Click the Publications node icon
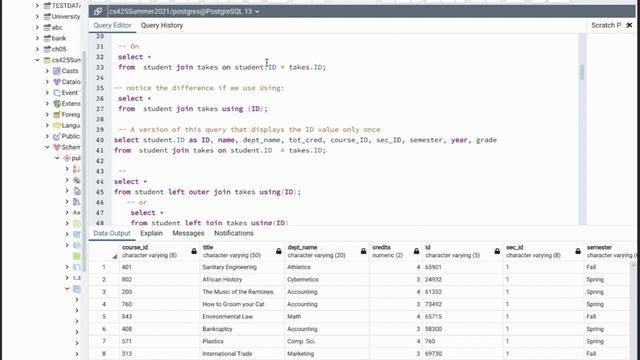 [x=57, y=136]
